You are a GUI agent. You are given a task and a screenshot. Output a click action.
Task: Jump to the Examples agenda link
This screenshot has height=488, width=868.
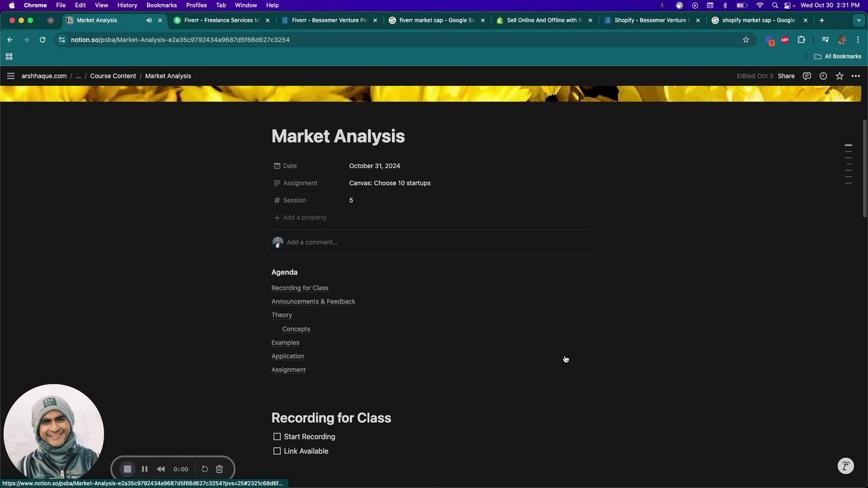point(285,342)
